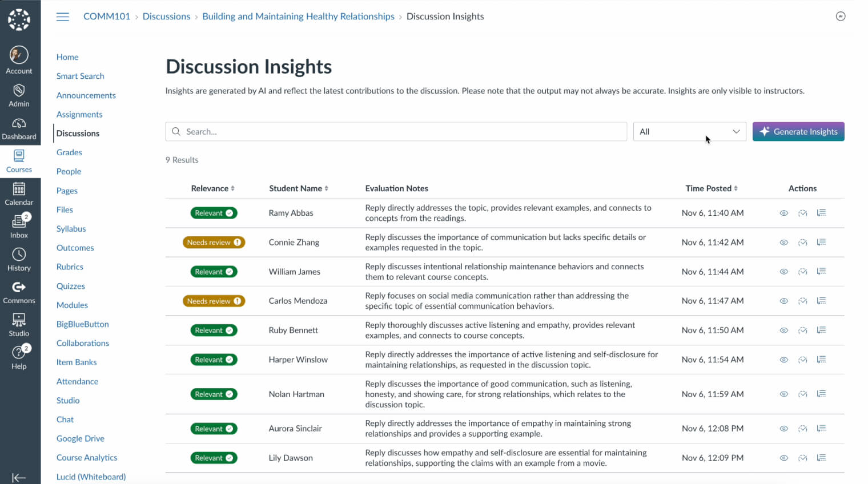
Task: Click eye icon for Lily Dawson row
Action: pos(783,458)
